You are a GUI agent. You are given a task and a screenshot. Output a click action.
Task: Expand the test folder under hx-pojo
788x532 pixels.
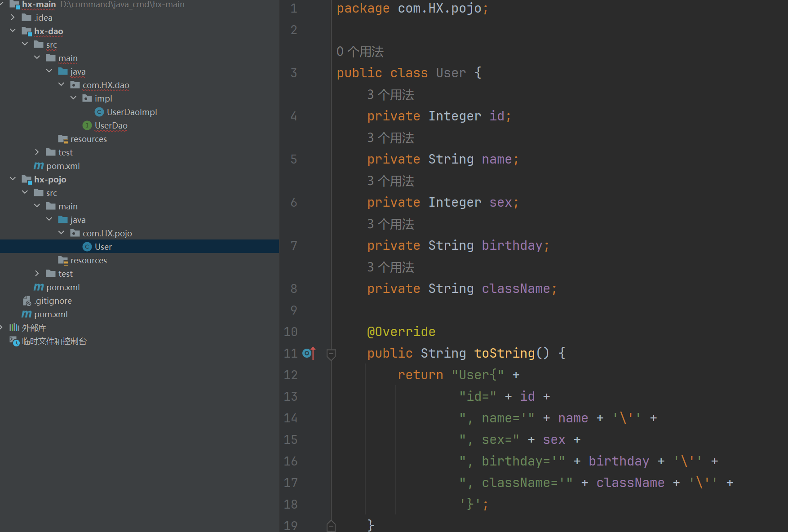pyautogui.click(x=37, y=274)
